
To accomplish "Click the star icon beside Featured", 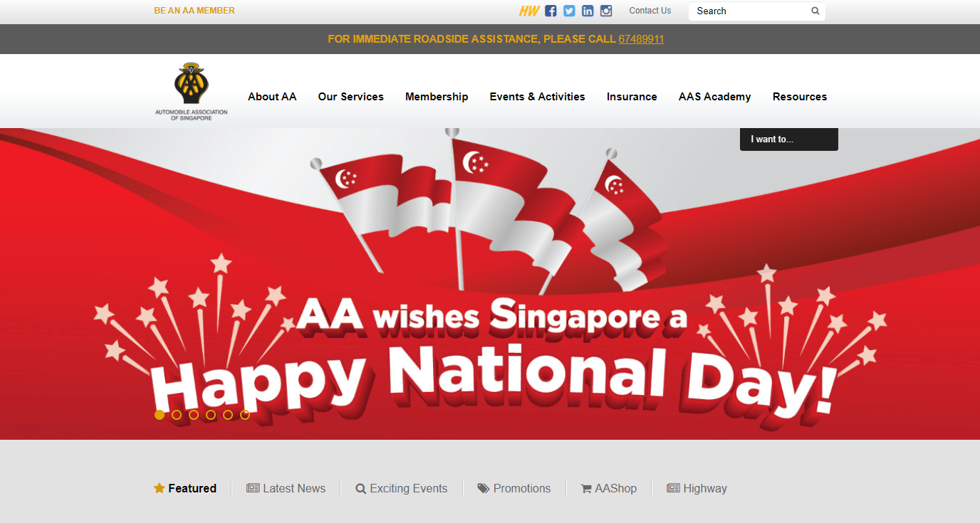I will [x=160, y=488].
